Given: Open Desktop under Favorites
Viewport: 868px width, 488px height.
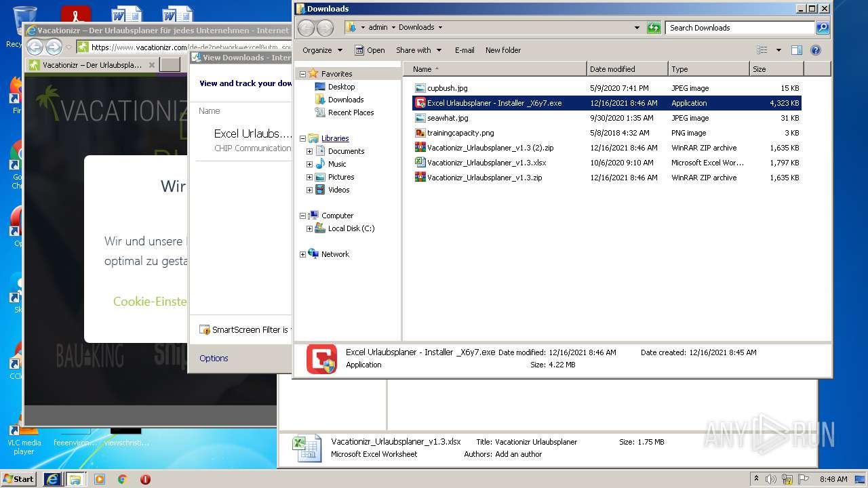Looking at the screenshot, I should coord(341,87).
